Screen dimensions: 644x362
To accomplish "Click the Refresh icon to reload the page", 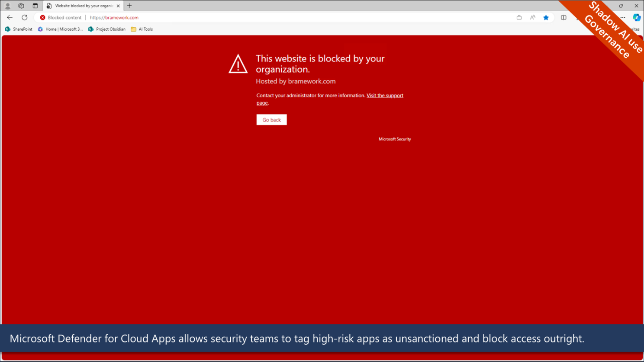I will click(24, 17).
